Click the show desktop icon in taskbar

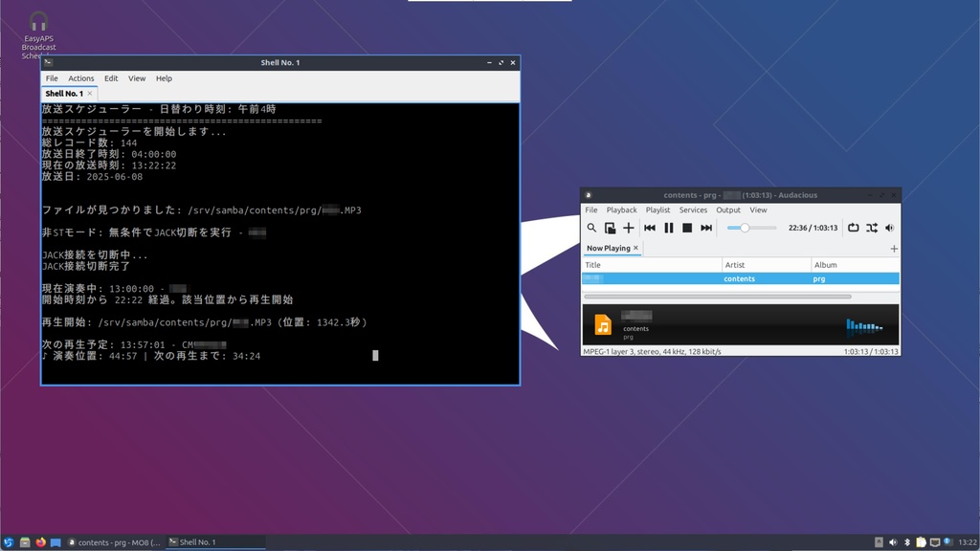point(56,542)
